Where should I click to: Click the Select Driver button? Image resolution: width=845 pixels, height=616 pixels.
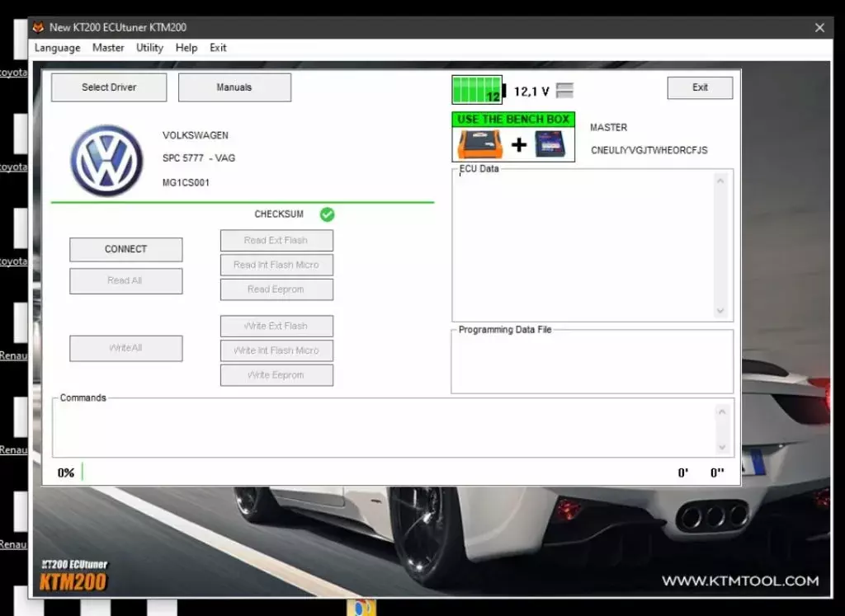109,87
